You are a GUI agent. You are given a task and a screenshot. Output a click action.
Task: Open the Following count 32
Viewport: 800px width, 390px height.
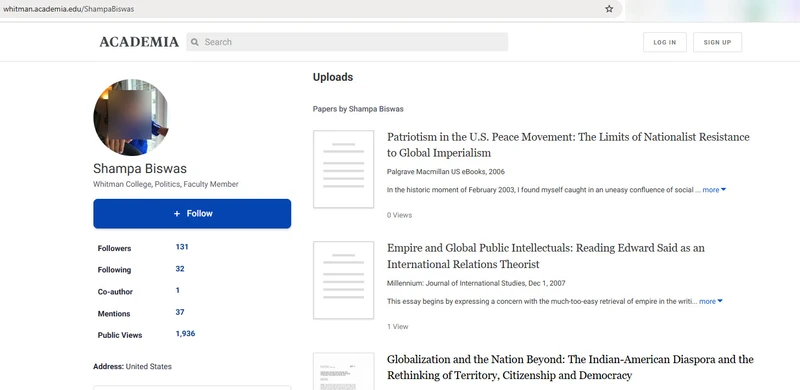point(180,269)
